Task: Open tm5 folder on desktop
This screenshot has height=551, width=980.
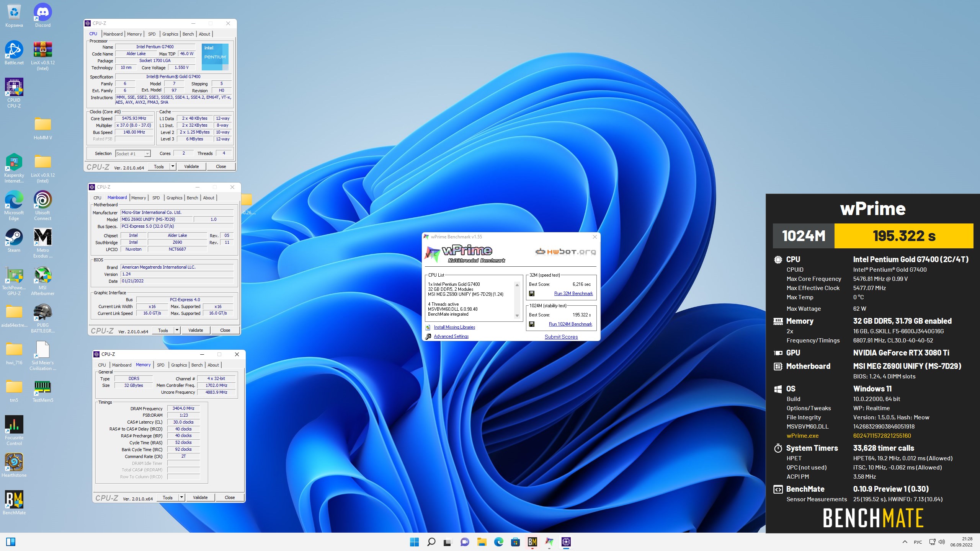Action: 14,391
